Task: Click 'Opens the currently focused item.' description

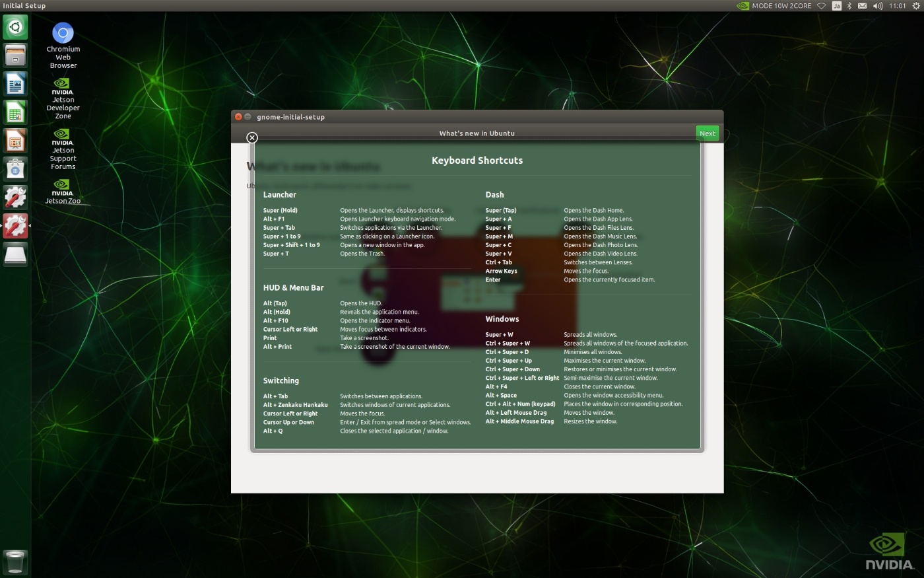Action: (609, 280)
